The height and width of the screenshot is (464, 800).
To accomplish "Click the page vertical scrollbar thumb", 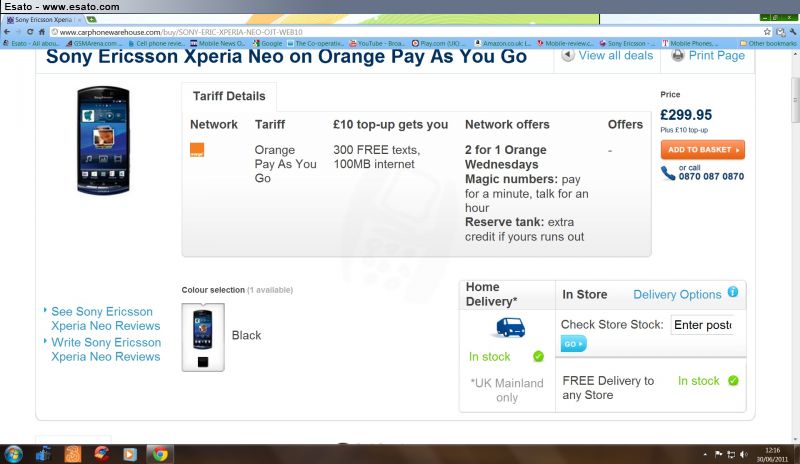I will coord(795,100).
